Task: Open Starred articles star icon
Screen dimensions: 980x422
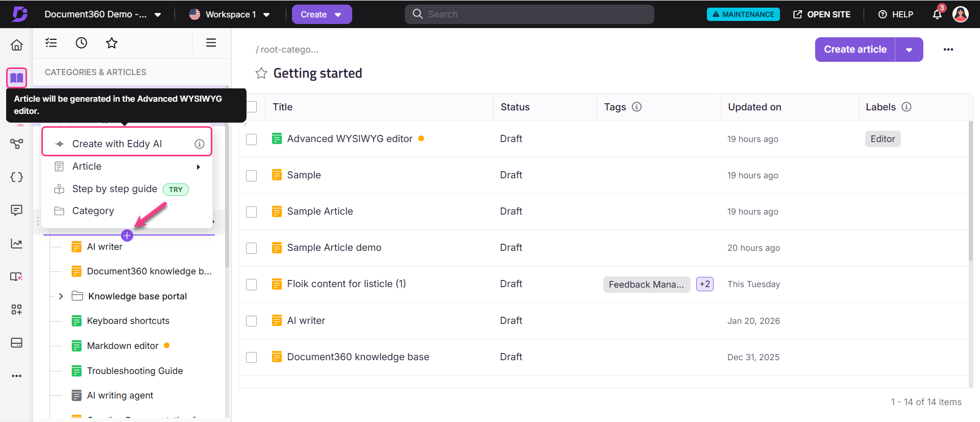Action: point(111,43)
